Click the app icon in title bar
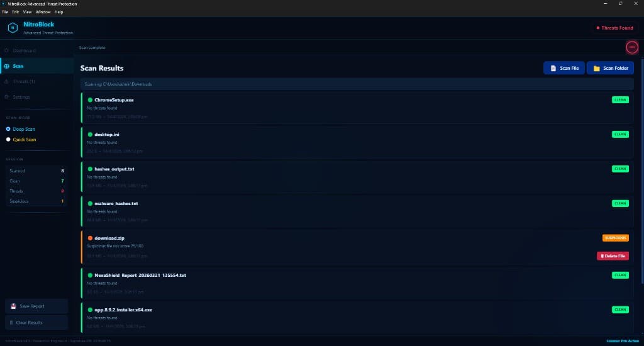The width and height of the screenshot is (644, 346). pyautogui.click(x=3, y=4)
